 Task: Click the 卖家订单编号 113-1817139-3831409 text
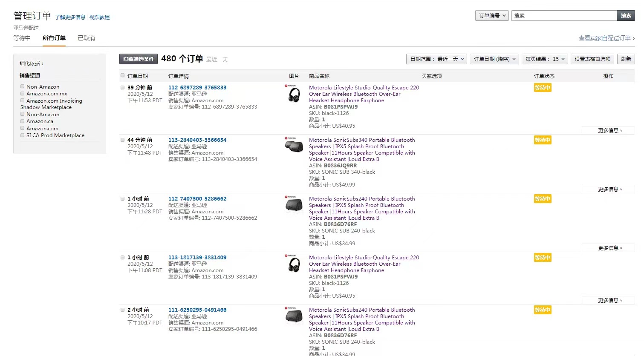pyautogui.click(x=213, y=276)
